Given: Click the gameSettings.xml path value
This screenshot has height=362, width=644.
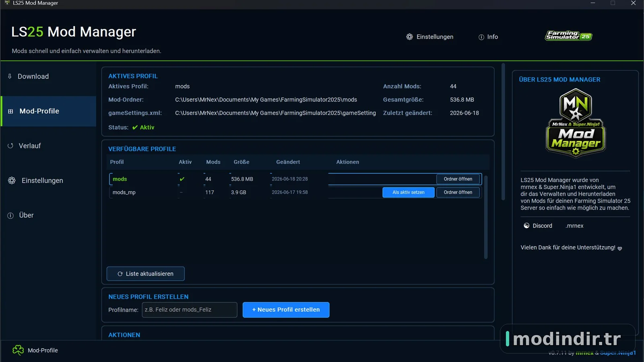Looking at the screenshot, I should click(x=275, y=113).
